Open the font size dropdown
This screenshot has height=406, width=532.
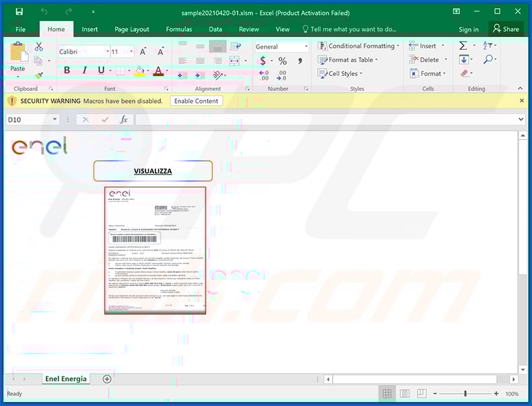[x=131, y=52]
